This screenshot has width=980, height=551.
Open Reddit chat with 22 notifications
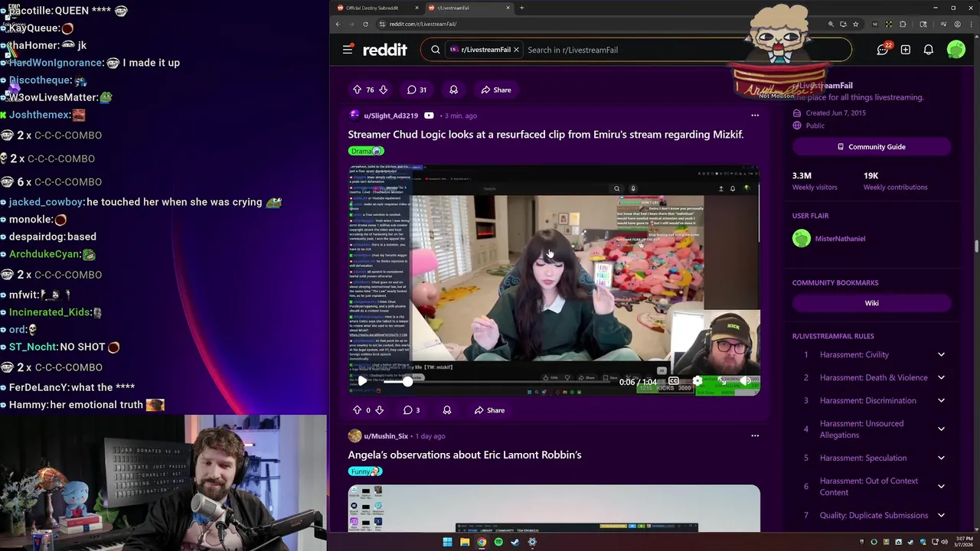tap(883, 50)
